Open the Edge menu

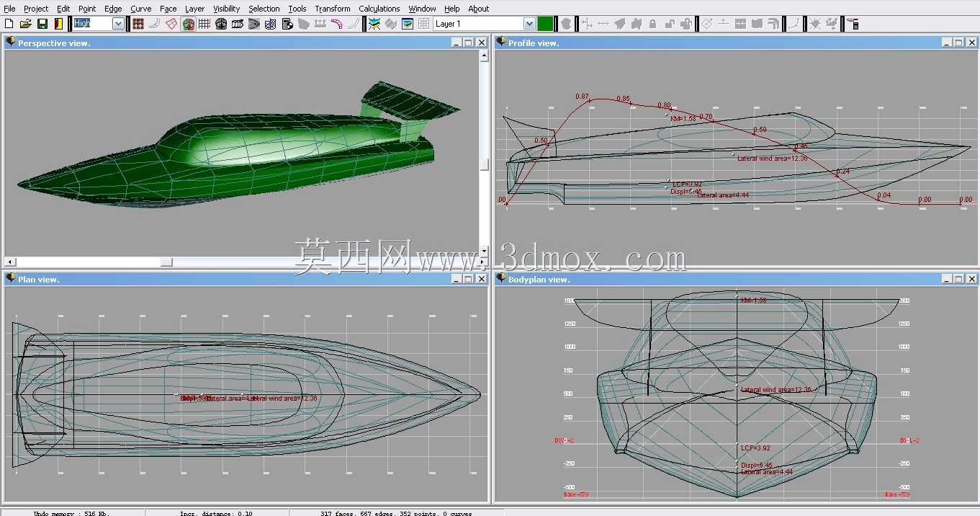(x=113, y=9)
